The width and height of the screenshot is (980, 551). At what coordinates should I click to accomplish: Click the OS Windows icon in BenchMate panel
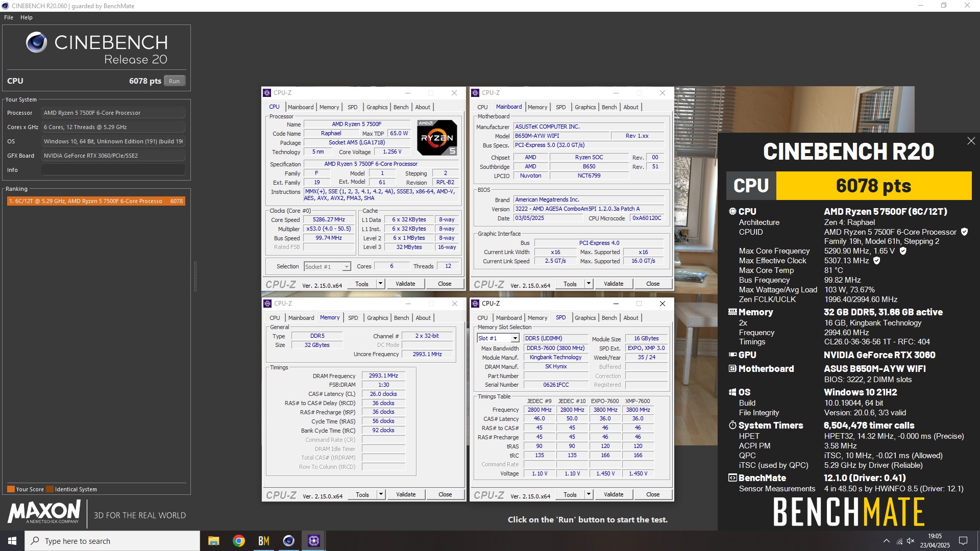tap(732, 392)
